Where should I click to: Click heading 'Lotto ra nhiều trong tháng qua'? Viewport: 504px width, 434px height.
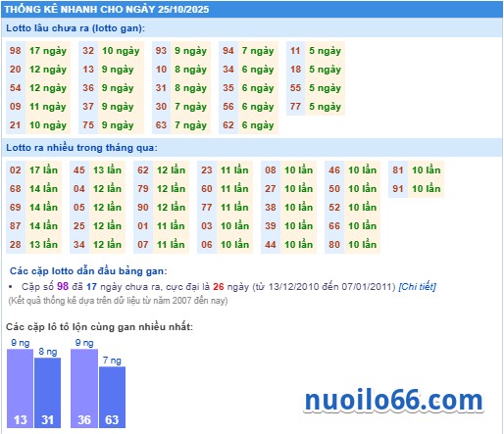81,148
